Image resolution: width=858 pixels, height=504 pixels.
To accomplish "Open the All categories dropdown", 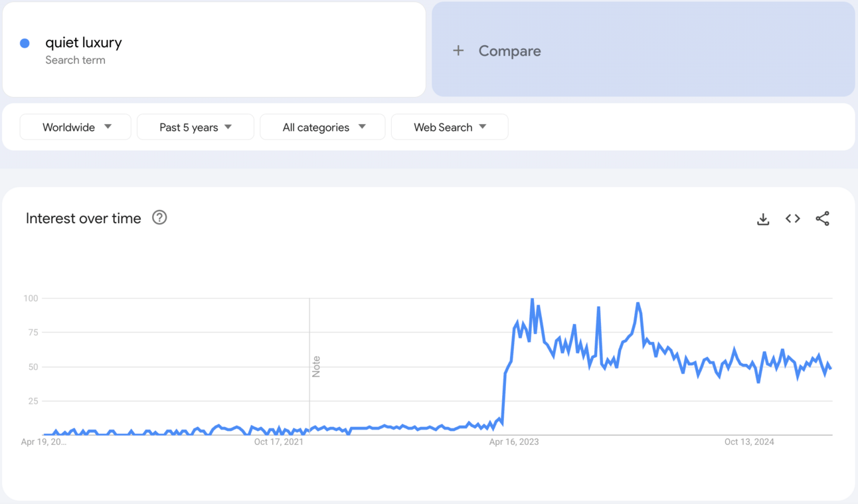I will pos(323,127).
